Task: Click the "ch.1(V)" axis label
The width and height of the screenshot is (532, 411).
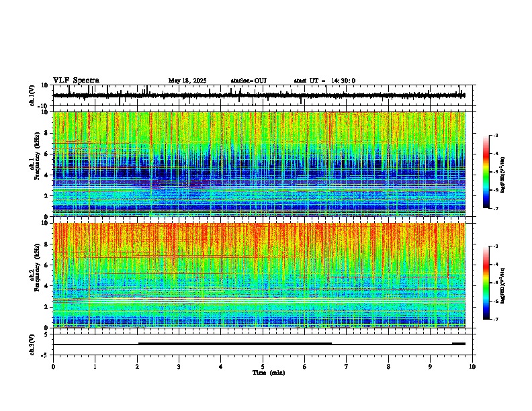Action: [x=32, y=95]
